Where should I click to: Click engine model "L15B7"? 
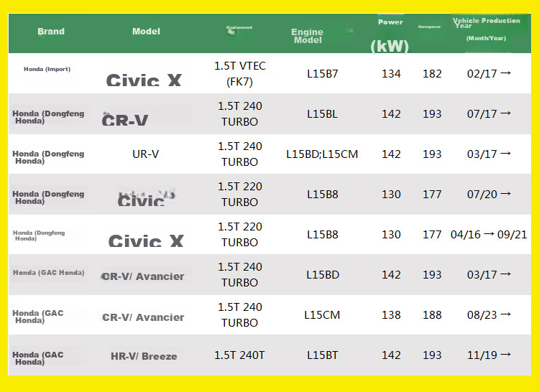pyautogui.click(x=323, y=74)
